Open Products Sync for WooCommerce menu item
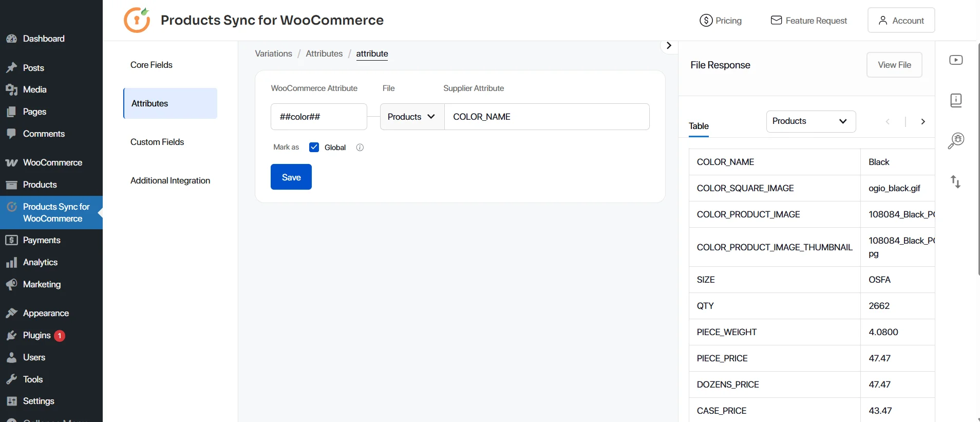Screen dimensions: 980x422 51,212
